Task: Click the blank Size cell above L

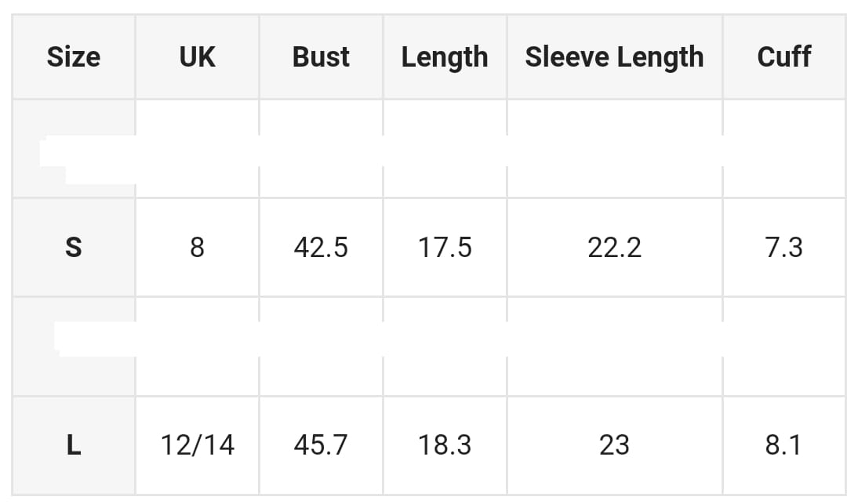Action: [74, 346]
